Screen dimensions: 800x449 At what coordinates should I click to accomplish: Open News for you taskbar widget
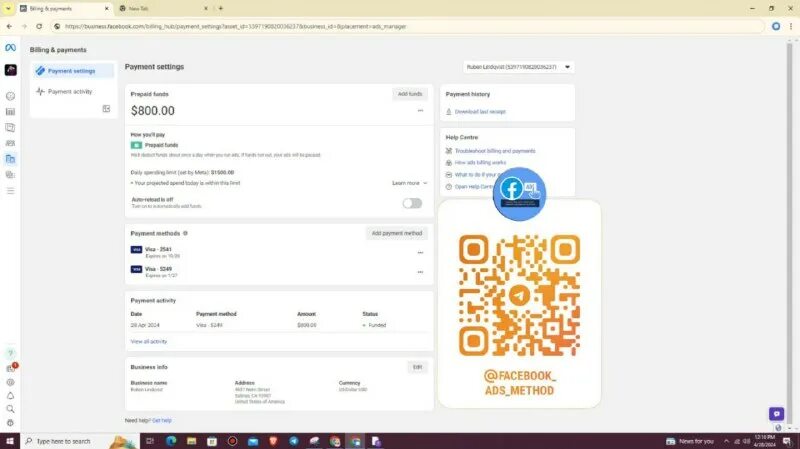click(690, 441)
